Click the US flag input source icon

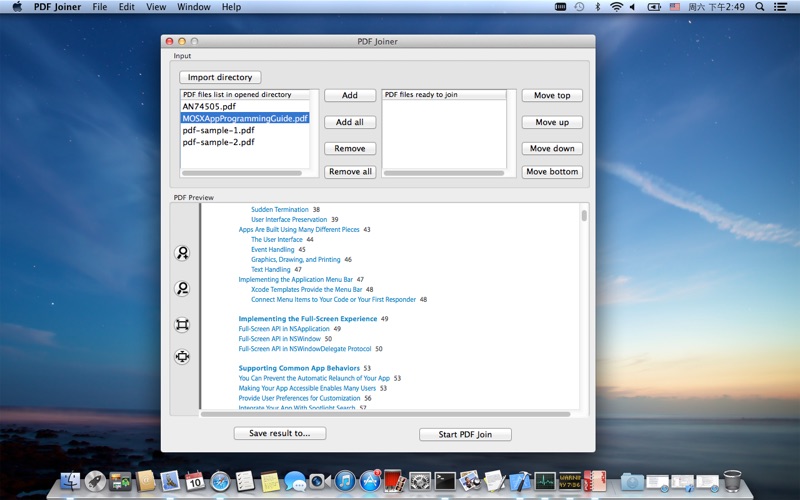coord(674,7)
